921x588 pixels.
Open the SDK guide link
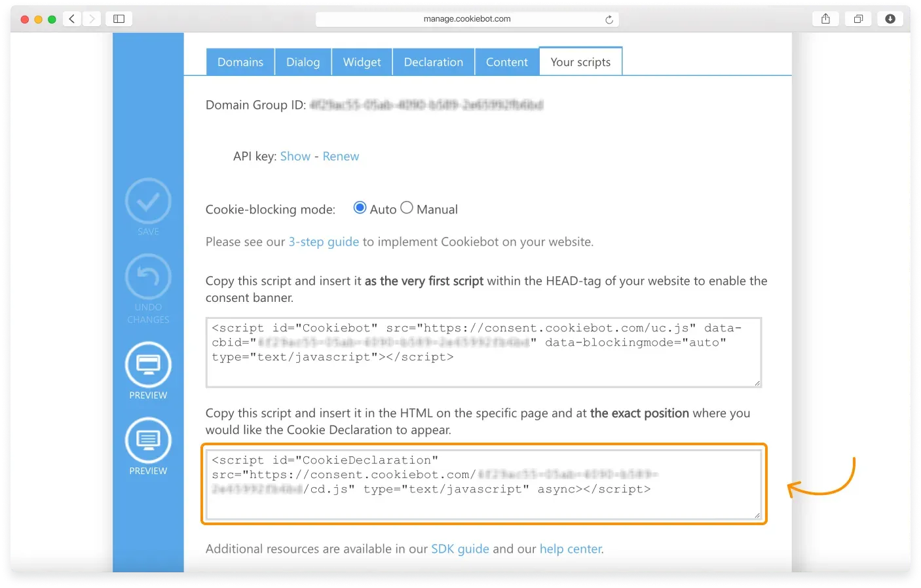pyautogui.click(x=460, y=549)
